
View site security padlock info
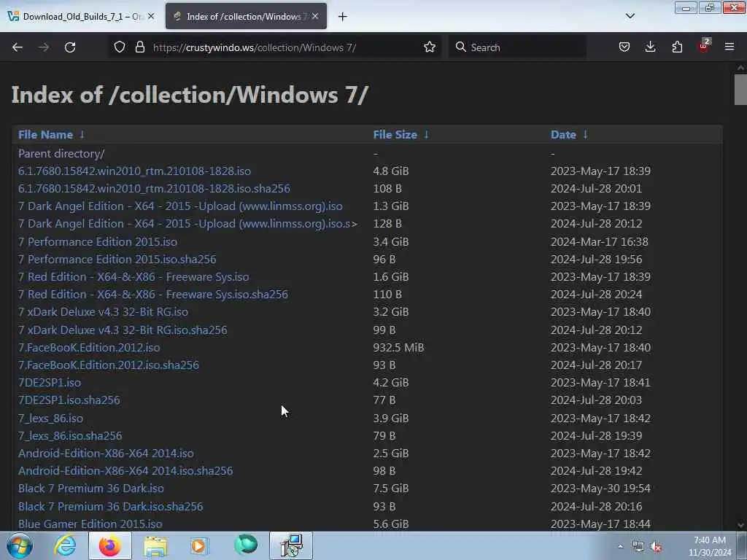(x=139, y=47)
